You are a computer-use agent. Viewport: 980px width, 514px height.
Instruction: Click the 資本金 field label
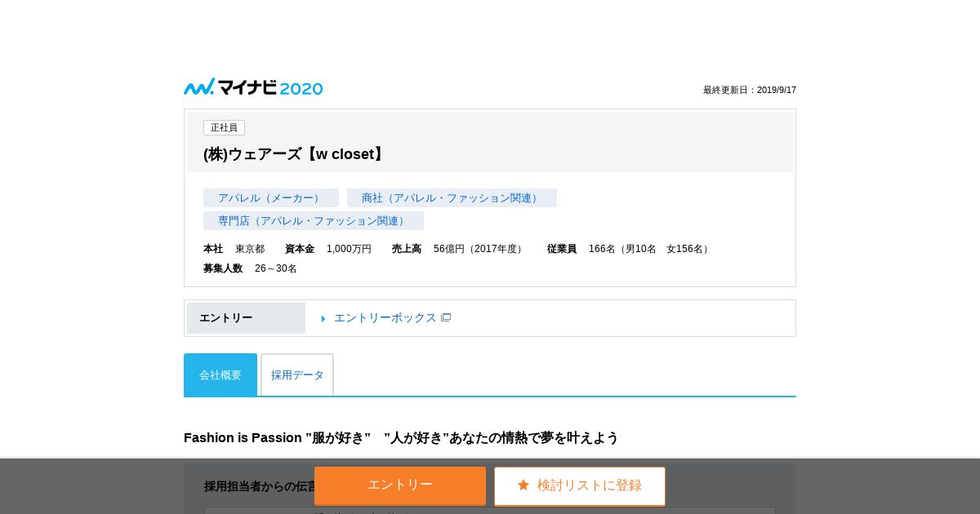[x=300, y=249]
